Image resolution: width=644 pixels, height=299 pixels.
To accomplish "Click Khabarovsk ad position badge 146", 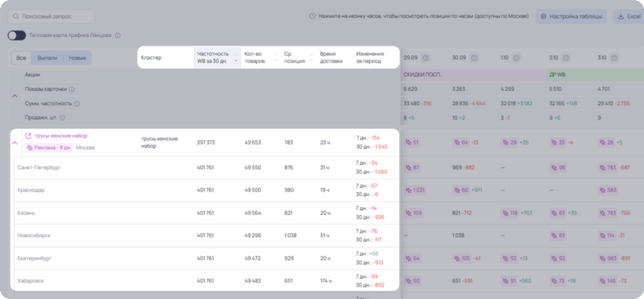I will (608, 281).
